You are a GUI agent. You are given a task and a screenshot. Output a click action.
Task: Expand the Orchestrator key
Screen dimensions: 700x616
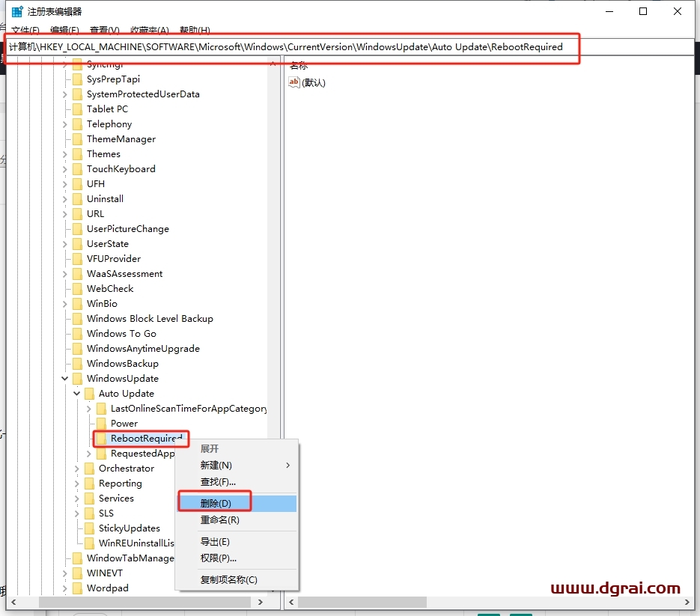[77, 468]
